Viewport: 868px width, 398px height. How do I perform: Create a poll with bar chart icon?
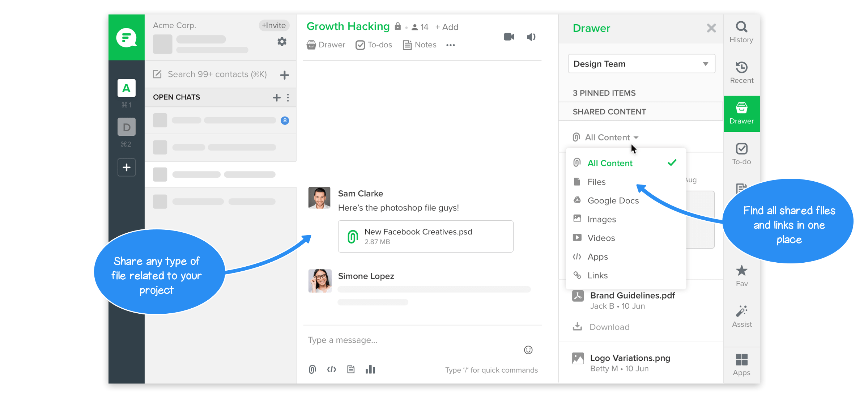click(370, 369)
